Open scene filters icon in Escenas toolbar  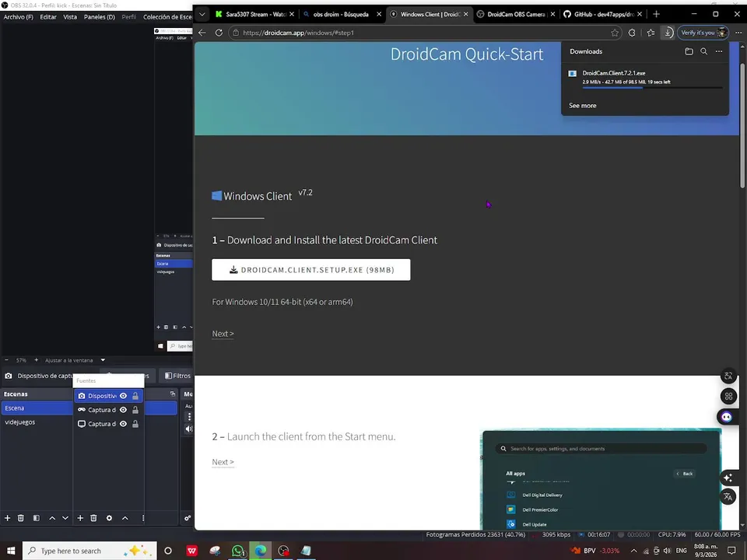point(37,518)
